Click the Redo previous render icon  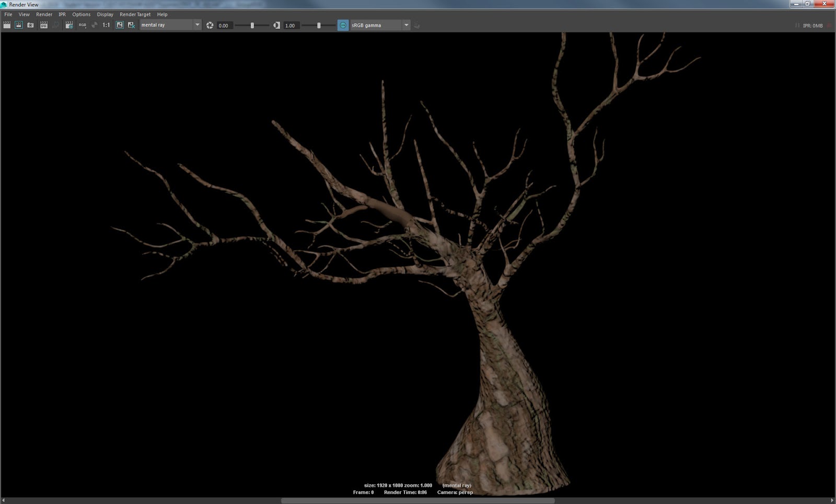coord(19,25)
